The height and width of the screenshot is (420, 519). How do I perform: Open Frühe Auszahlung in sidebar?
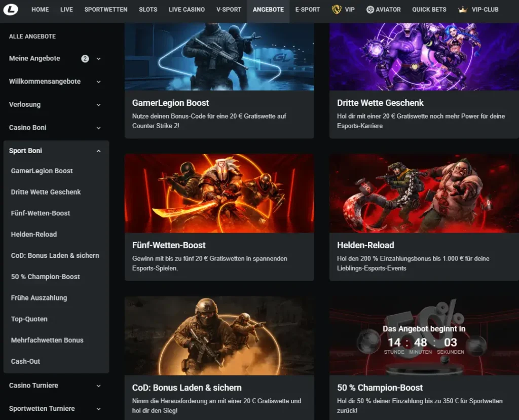pos(39,298)
